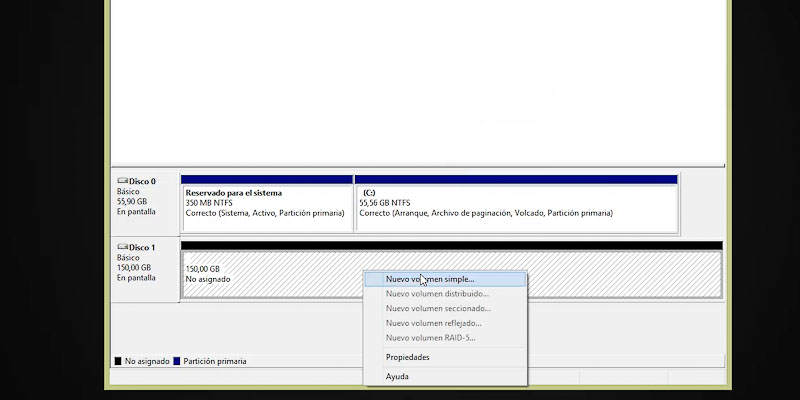Click the Disco 0 drive icon

point(122,181)
